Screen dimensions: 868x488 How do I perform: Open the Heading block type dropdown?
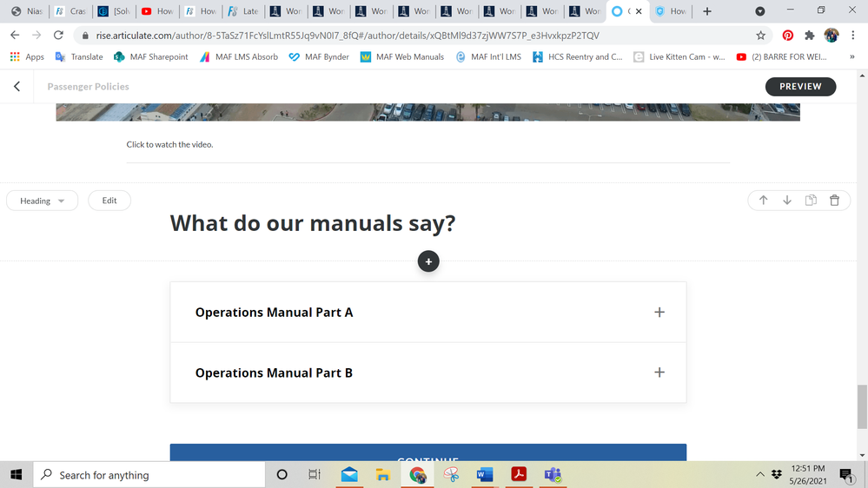coord(42,201)
